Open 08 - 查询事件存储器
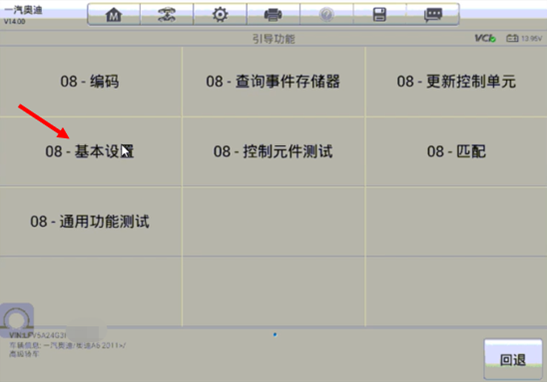This screenshot has height=382, width=547. coord(273,82)
